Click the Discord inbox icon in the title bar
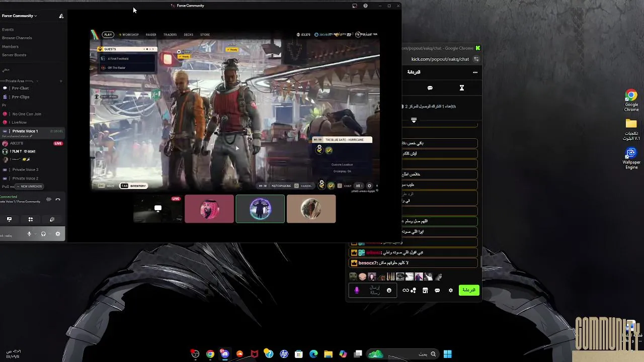Image resolution: width=644 pixels, height=362 pixels. tap(355, 6)
